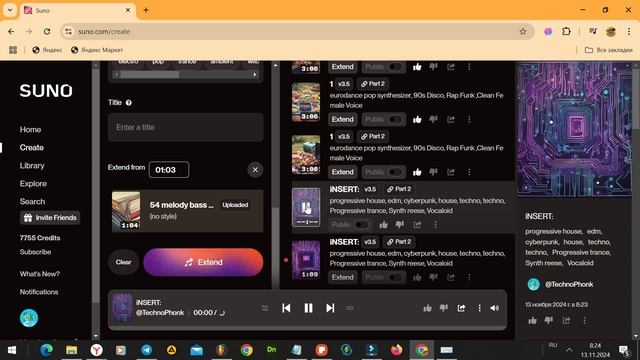
Task: Open the Home page in sidebar
Action: pos(30,129)
